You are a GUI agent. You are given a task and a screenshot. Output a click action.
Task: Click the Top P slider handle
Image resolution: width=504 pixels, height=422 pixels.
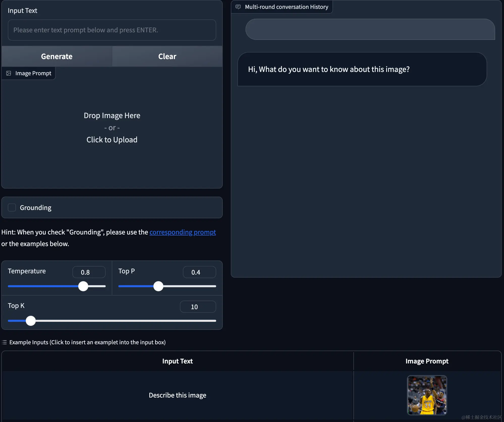click(x=158, y=286)
